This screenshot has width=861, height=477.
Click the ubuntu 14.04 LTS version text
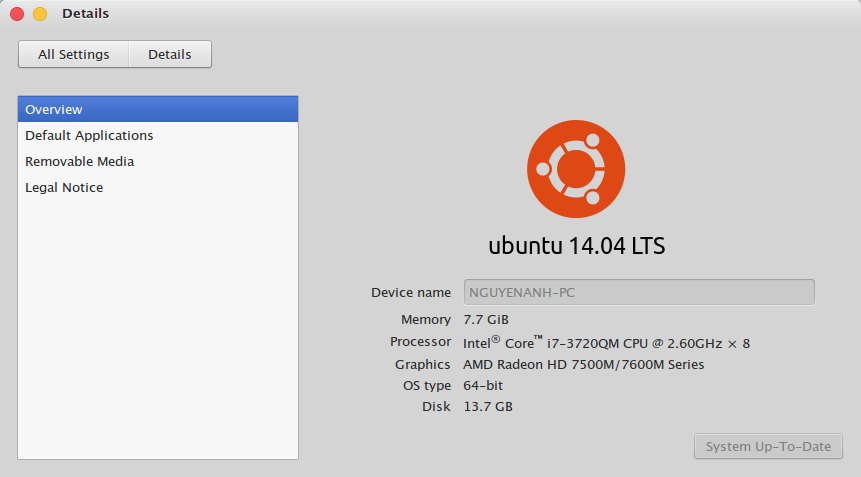pos(576,245)
